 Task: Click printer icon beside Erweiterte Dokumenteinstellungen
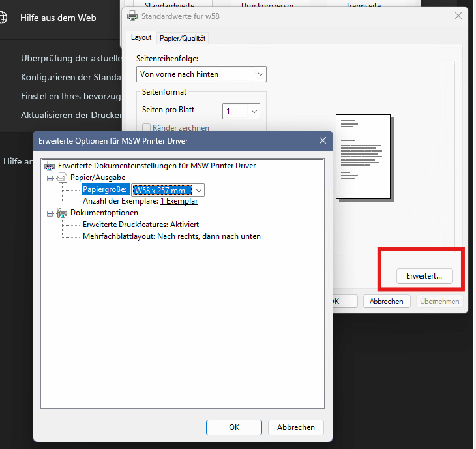tap(50, 166)
